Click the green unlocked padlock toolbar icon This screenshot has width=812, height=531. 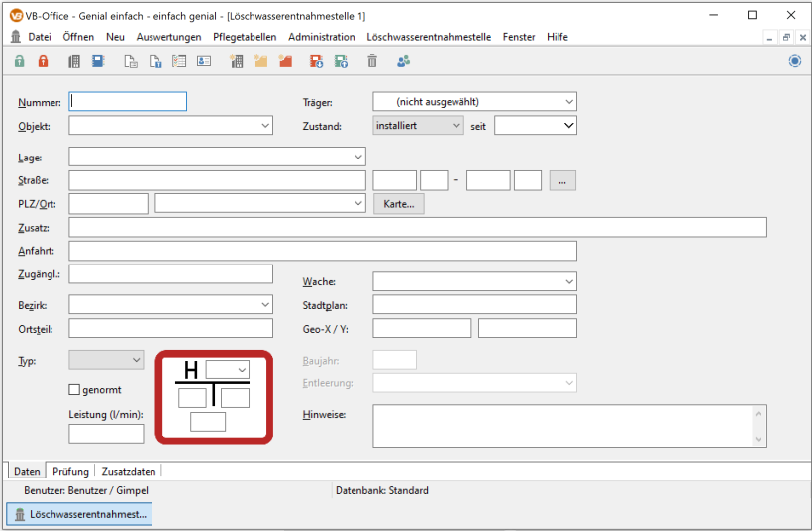19,61
